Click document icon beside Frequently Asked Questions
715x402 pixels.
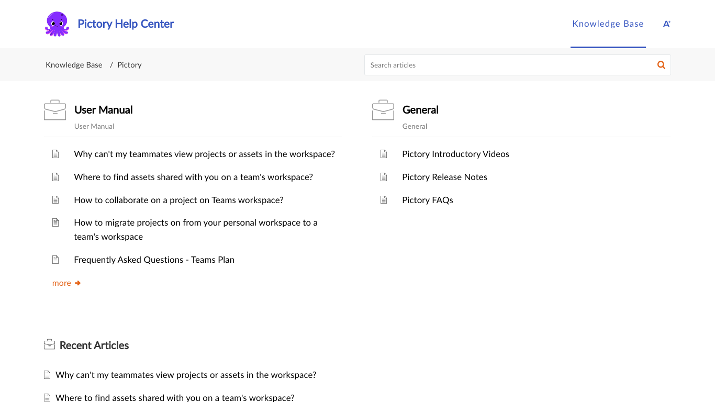pyautogui.click(x=55, y=260)
